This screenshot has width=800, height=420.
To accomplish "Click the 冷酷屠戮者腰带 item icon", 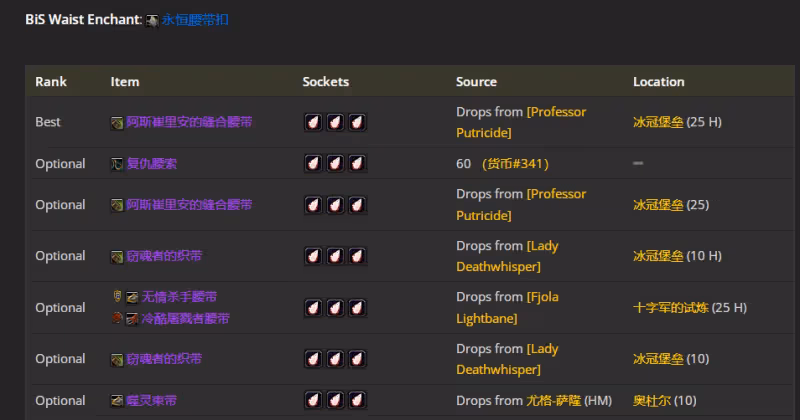I will tap(132, 319).
